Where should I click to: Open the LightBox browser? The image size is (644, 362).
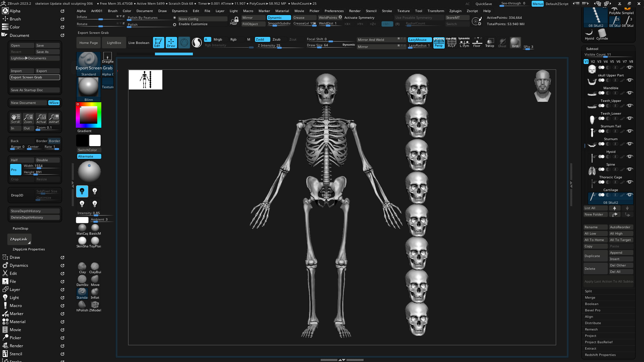tap(114, 43)
